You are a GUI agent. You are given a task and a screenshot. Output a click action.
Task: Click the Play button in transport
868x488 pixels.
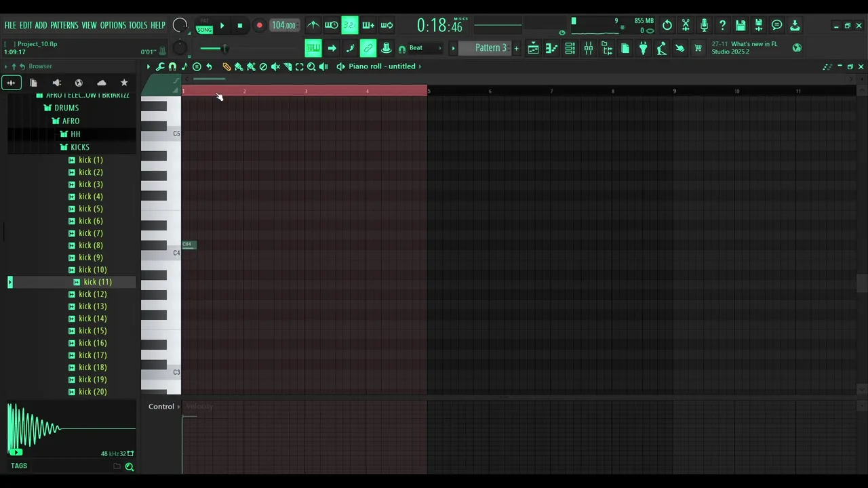coord(222,26)
